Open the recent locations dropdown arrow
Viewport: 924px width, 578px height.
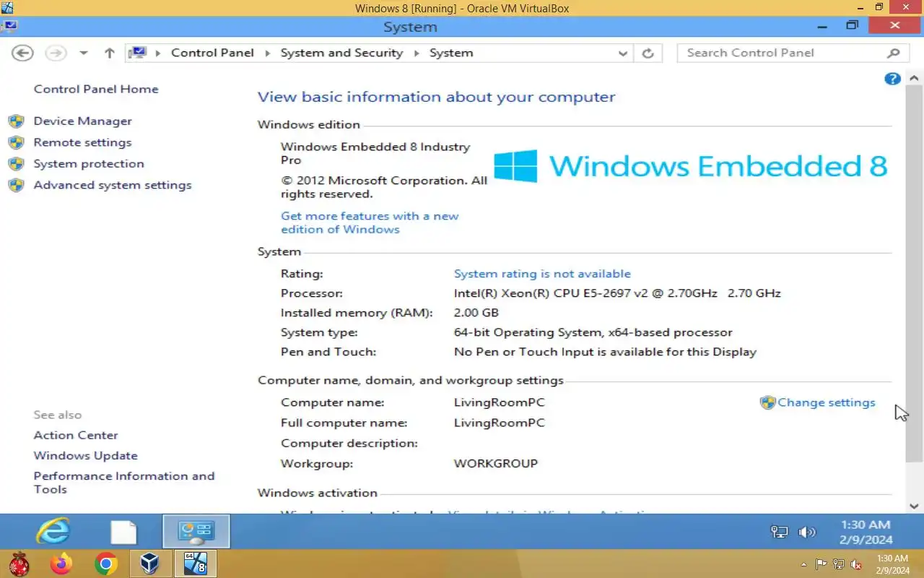coord(84,53)
